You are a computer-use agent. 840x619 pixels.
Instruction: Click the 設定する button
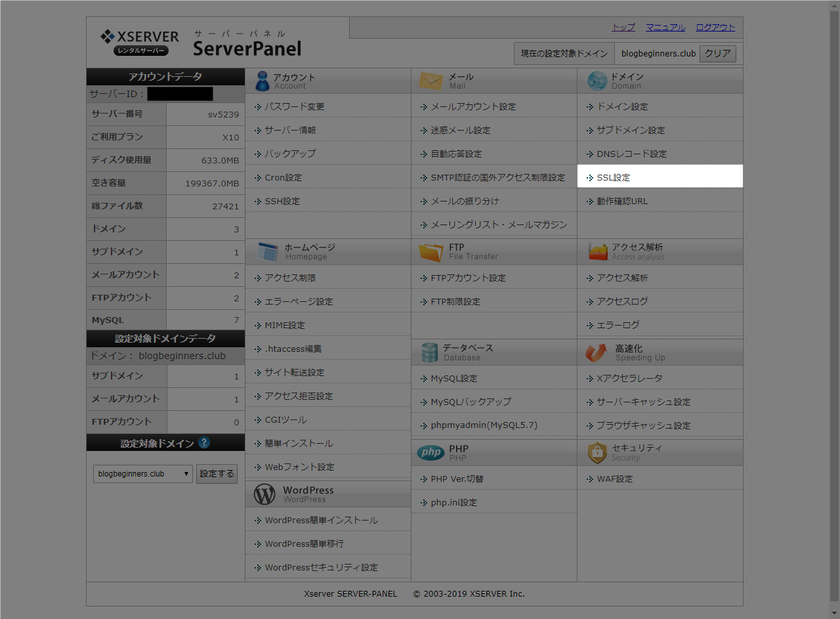217,473
